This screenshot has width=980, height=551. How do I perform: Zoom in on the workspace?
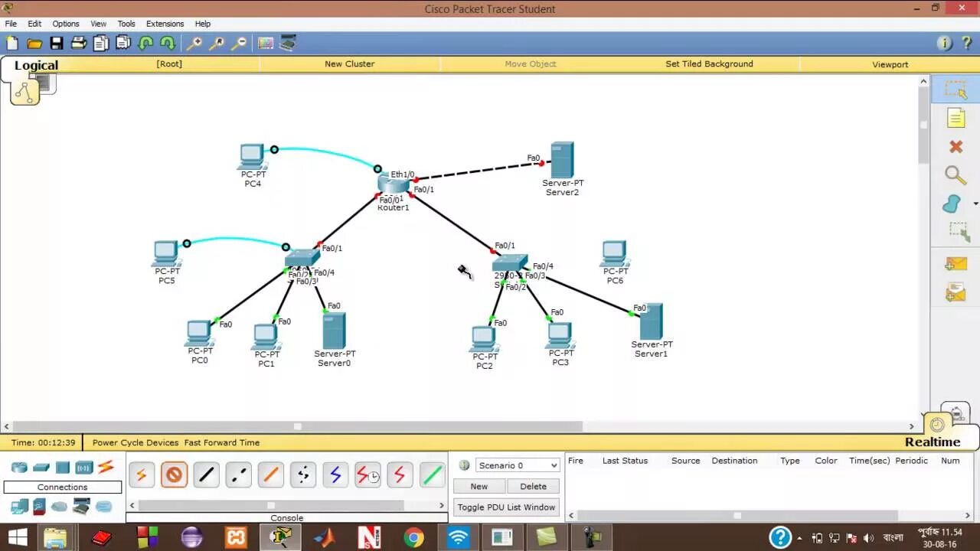[195, 44]
